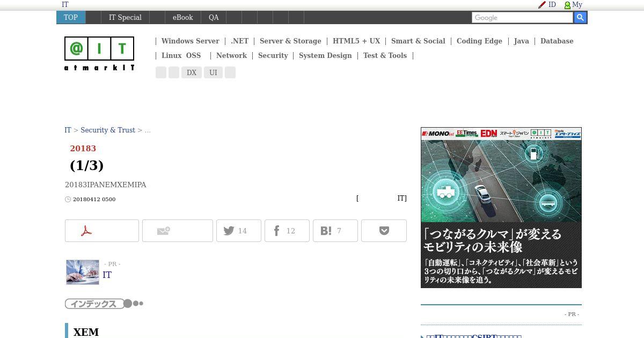Click the @IT atmarkIT logo

99,54
